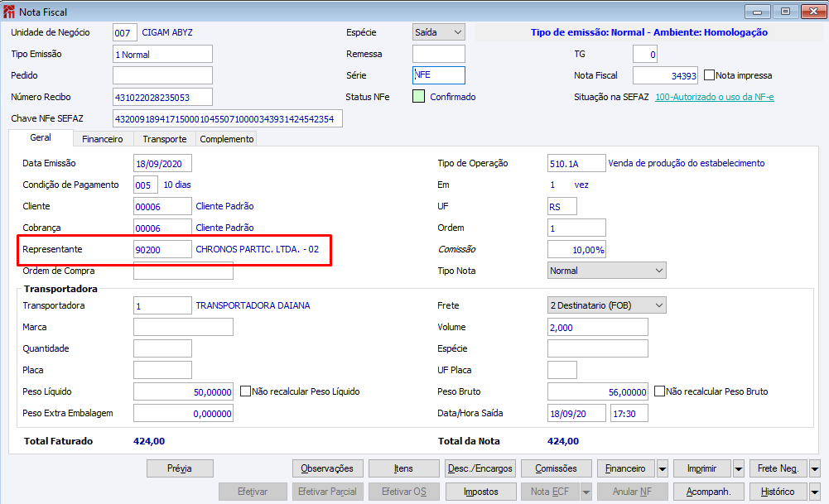Click the Volume field 2,000

point(597,327)
